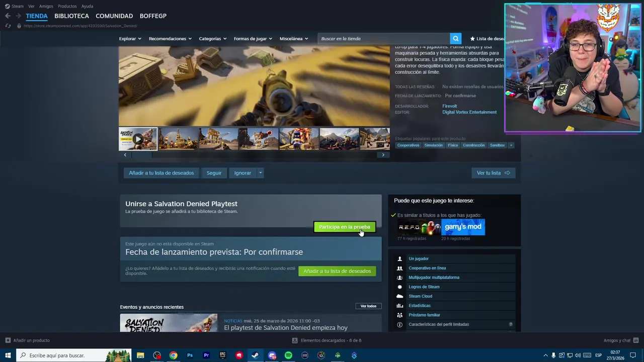Open Ver menu
The height and width of the screenshot is (362, 644).
pyautogui.click(x=31, y=7)
